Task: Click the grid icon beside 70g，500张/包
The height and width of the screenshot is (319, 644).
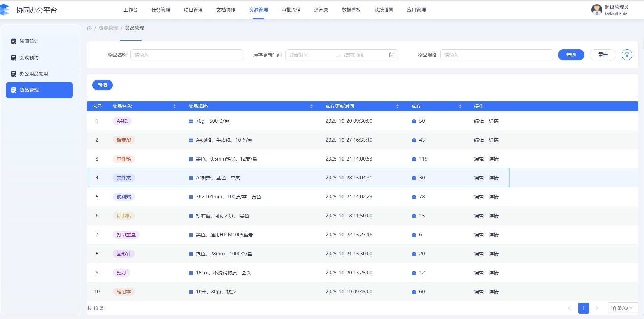Action: coord(191,121)
